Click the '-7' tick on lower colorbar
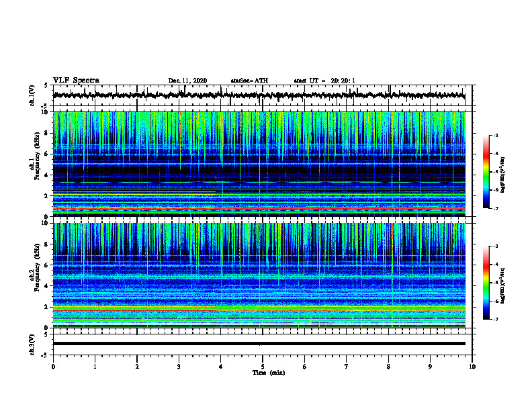Image resolution: width=532 pixels, height=411 pixels. [496, 320]
